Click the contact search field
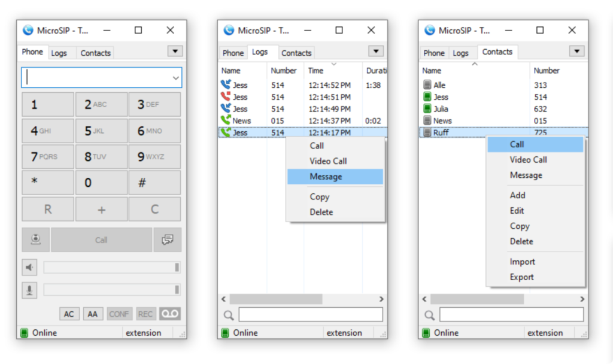613x364 pixels. point(511,314)
